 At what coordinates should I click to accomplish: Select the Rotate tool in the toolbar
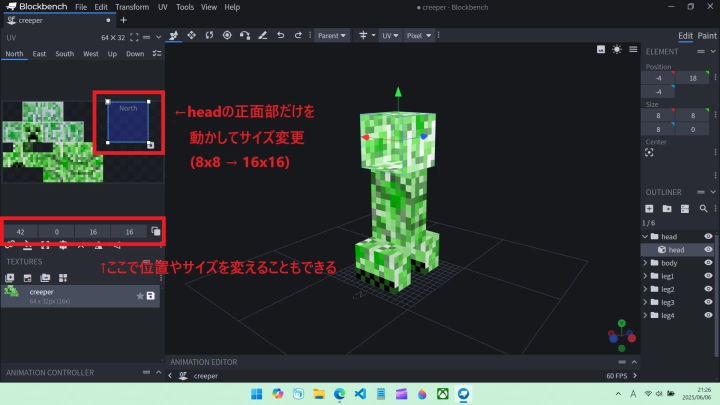coord(209,35)
